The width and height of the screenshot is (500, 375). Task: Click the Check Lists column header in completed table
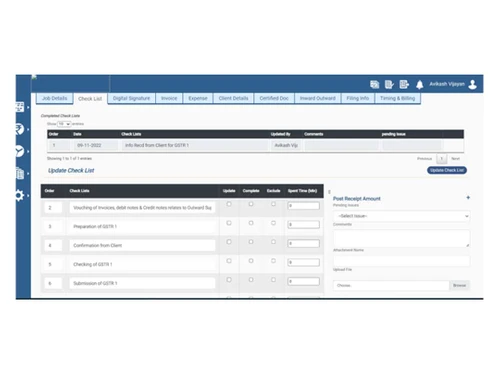pyautogui.click(x=131, y=134)
